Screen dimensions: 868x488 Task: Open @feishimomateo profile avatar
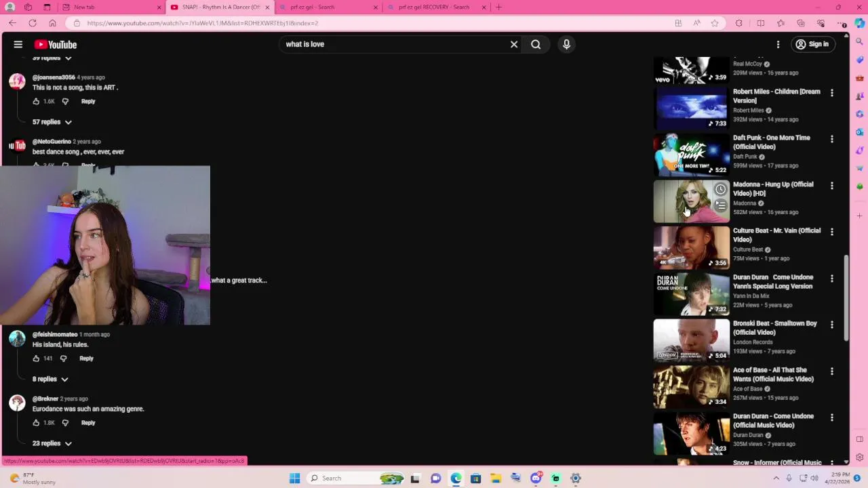pos(17,338)
